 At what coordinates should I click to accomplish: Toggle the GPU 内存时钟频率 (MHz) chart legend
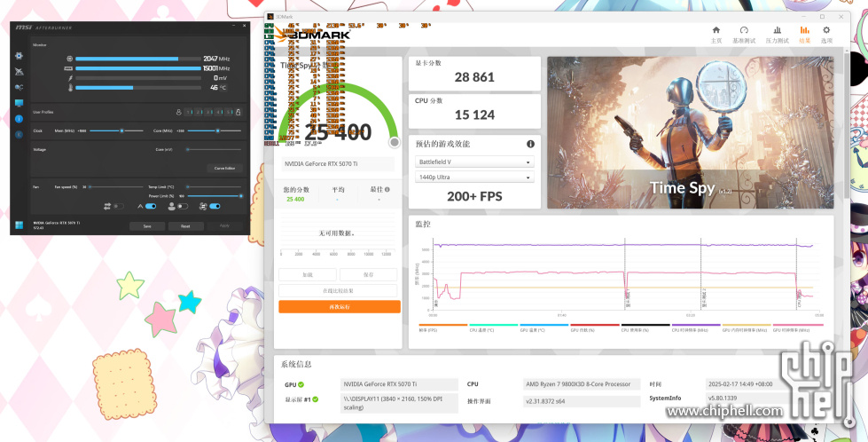(x=747, y=328)
